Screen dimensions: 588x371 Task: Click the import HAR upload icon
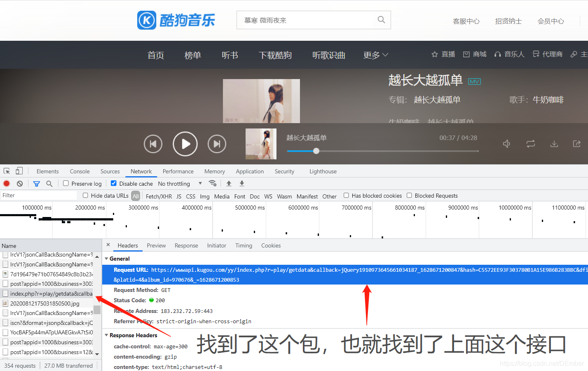click(x=229, y=183)
